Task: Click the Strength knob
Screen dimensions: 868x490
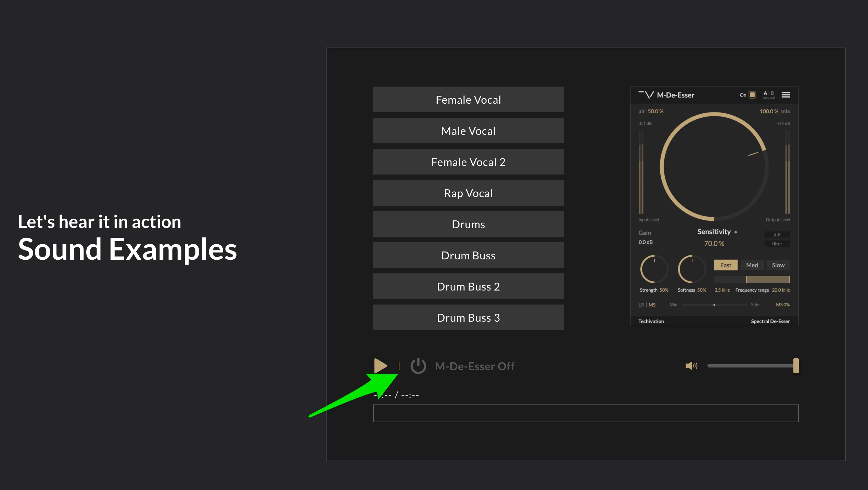Action: coord(654,269)
